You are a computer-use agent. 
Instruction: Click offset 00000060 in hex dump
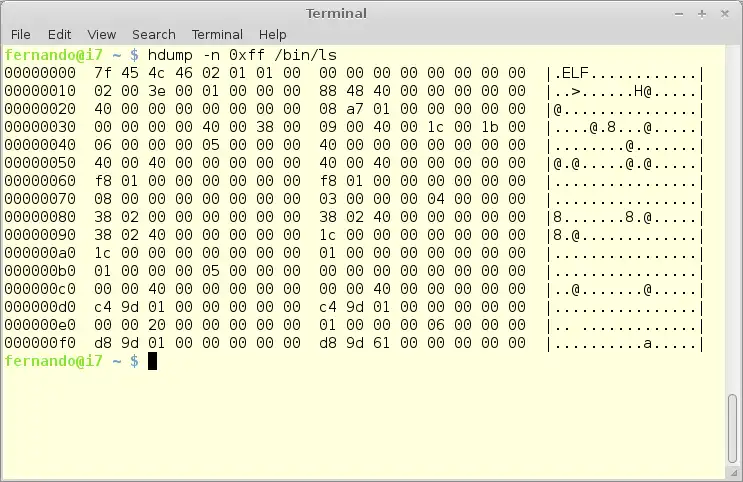(40, 181)
